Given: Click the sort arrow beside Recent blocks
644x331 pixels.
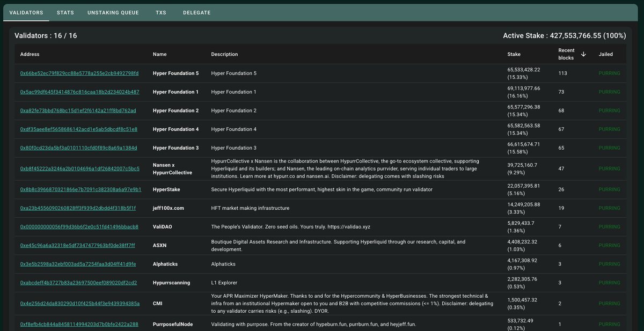Looking at the screenshot, I should [583, 54].
